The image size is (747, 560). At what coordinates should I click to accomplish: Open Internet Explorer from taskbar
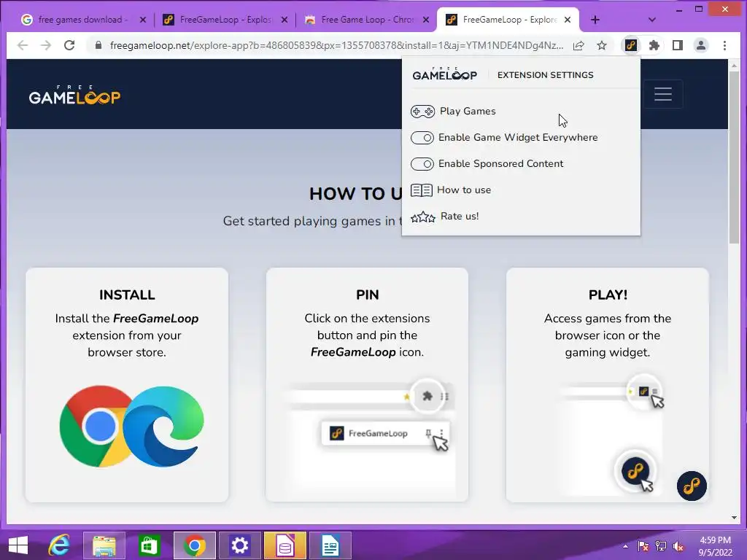59,545
